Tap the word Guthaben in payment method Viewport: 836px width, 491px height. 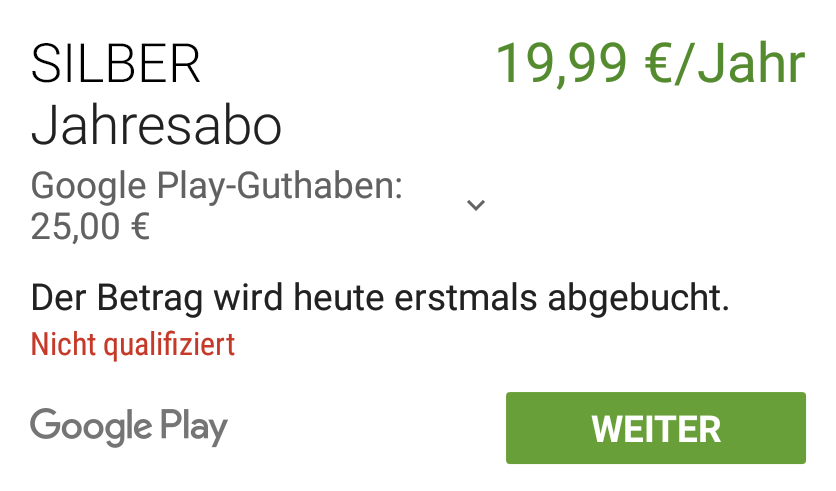pos(319,186)
